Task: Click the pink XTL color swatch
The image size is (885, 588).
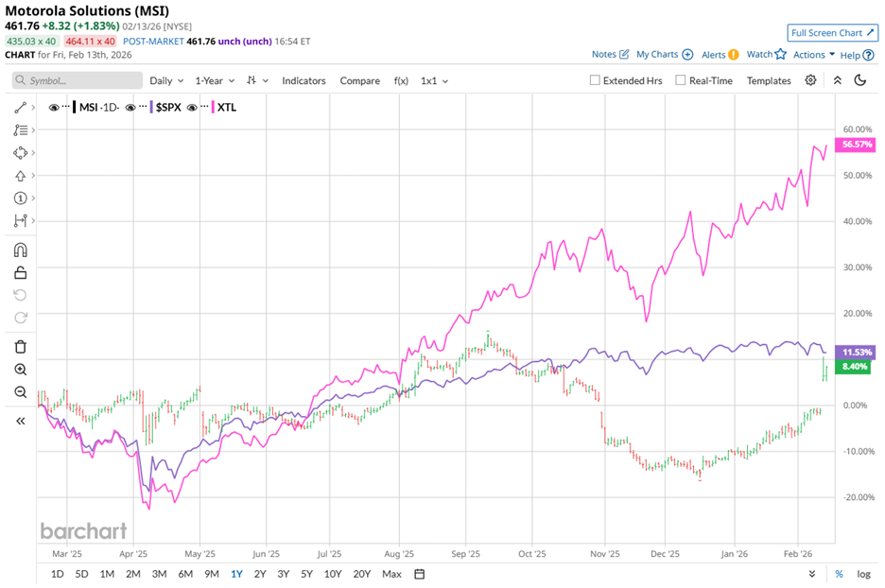Action: point(212,108)
